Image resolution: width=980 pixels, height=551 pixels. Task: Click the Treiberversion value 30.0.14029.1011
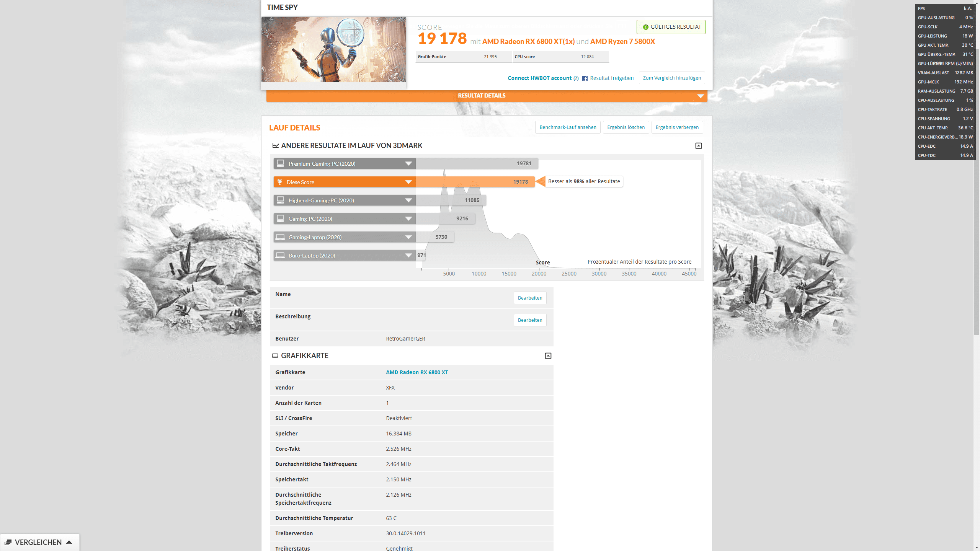tap(405, 533)
